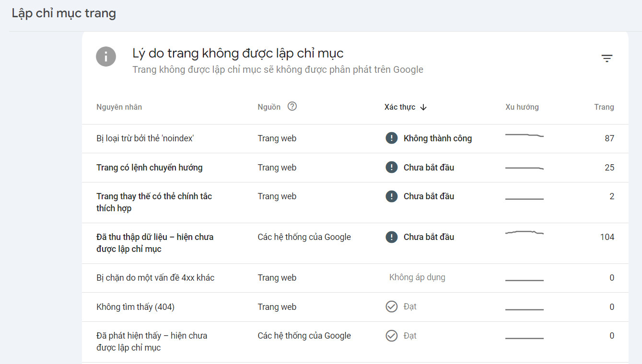Click 'Đạt' in the 'Không tìm thấy (404)' row
The height and width of the screenshot is (364, 642).
coord(410,307)
